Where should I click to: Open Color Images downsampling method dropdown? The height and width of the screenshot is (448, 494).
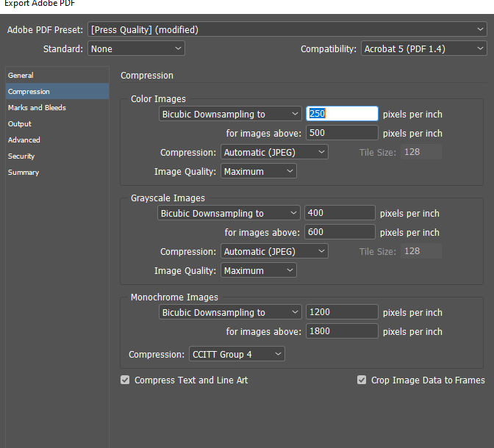pyautogui.click(x=230, y=115)
